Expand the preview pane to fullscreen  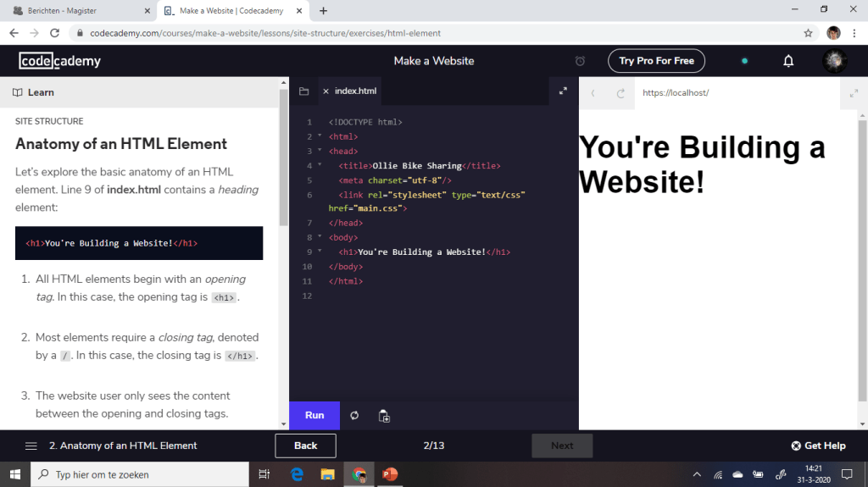[x=853, y=93]
